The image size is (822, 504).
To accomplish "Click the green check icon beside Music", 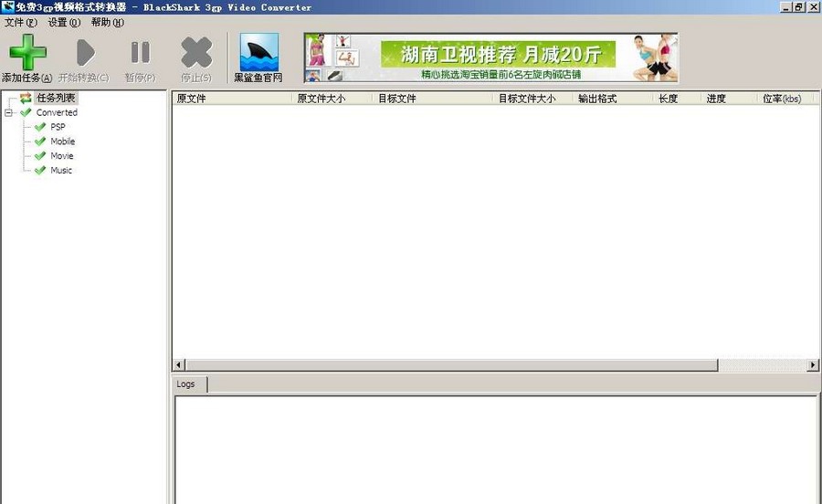I will [x=40, y=170].
